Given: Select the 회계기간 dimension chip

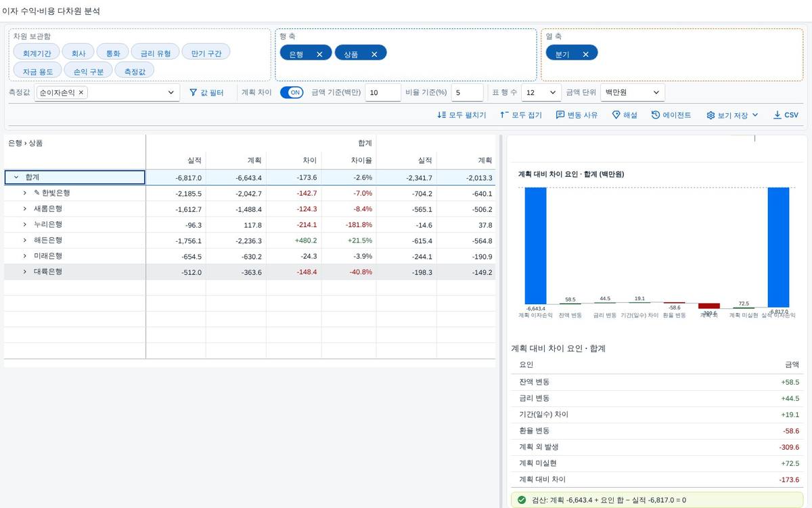Looking at the screenshot, I should tap(37, 52).
